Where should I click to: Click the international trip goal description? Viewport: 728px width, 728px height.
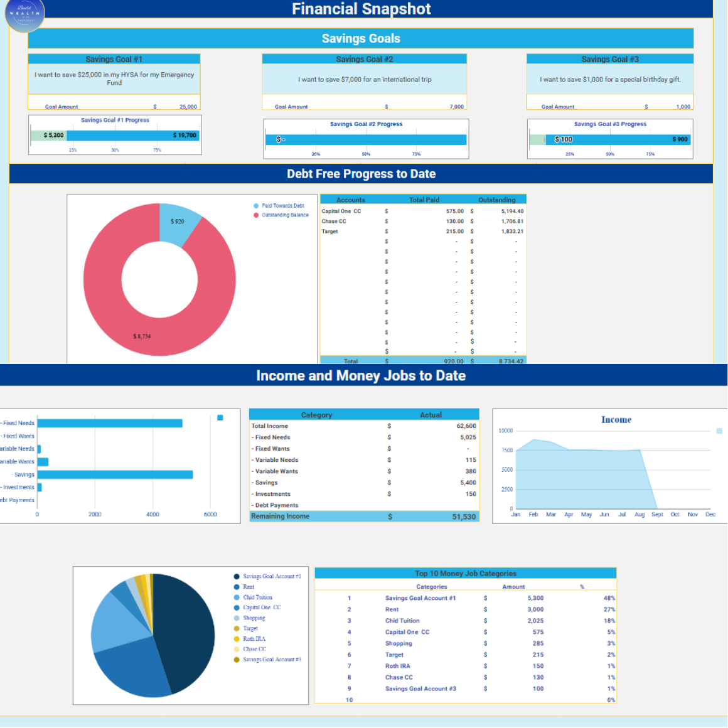(365, 80)
